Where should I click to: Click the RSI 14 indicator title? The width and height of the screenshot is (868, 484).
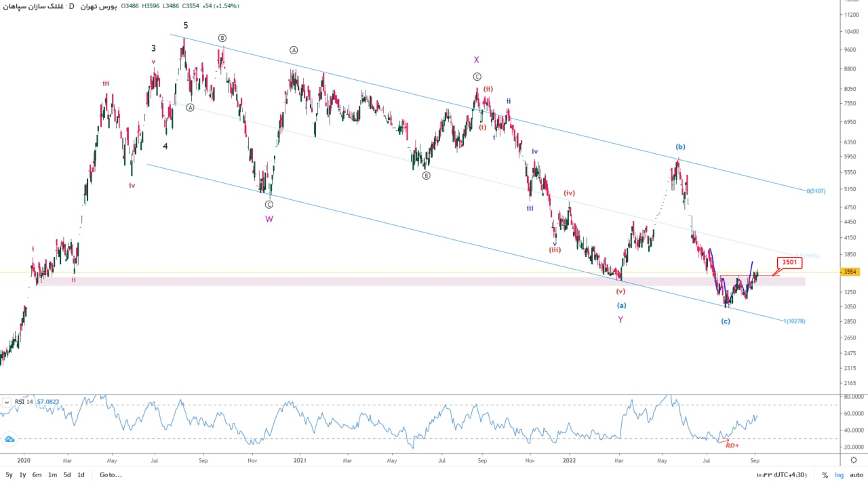[24, 402]
